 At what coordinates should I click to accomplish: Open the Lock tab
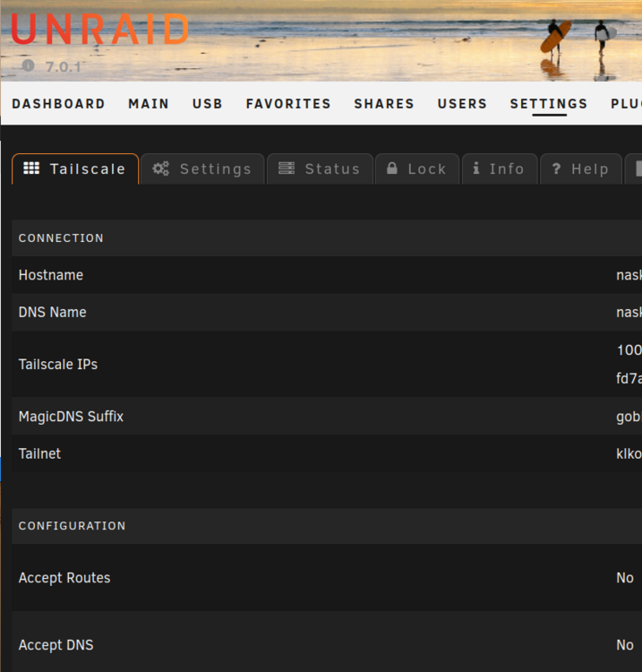coord(417,168)
